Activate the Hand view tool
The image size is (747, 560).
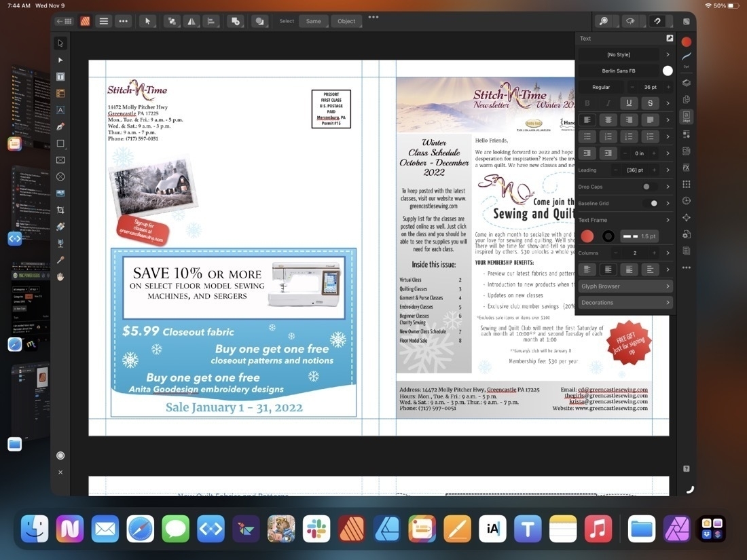click(x=60, y=276)
